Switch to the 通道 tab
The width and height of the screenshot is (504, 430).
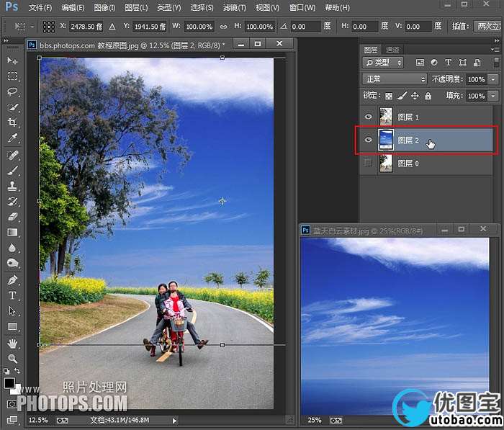392,50
